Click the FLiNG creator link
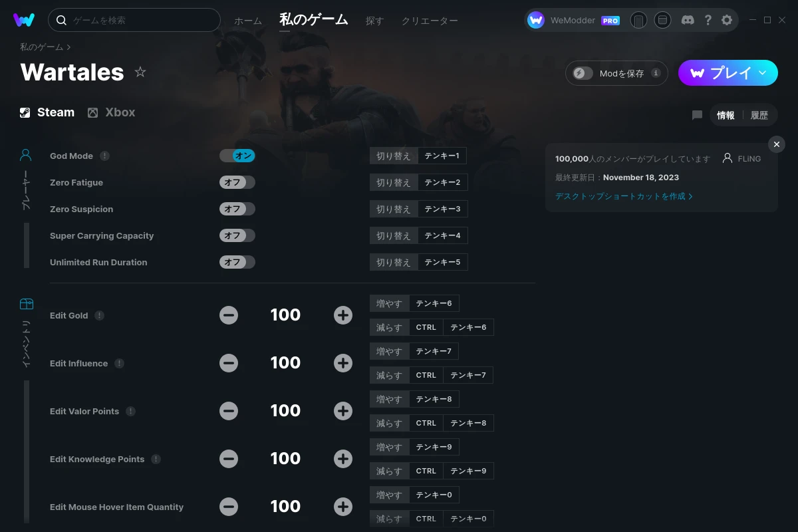The height and width of the screenshot is (532, 798). click(741, 159)
